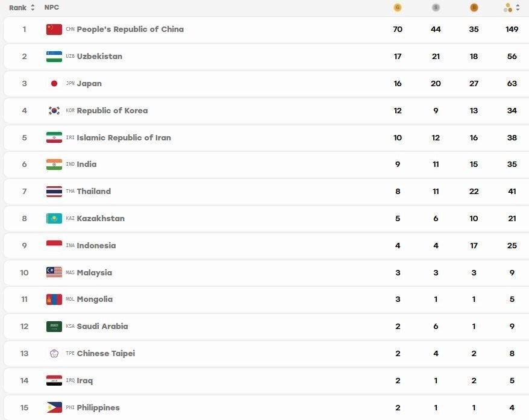This screenshot has height=420, width=529.
Task: Click the Chinese Taipei emblem icon
Action: tap(54, 353)
